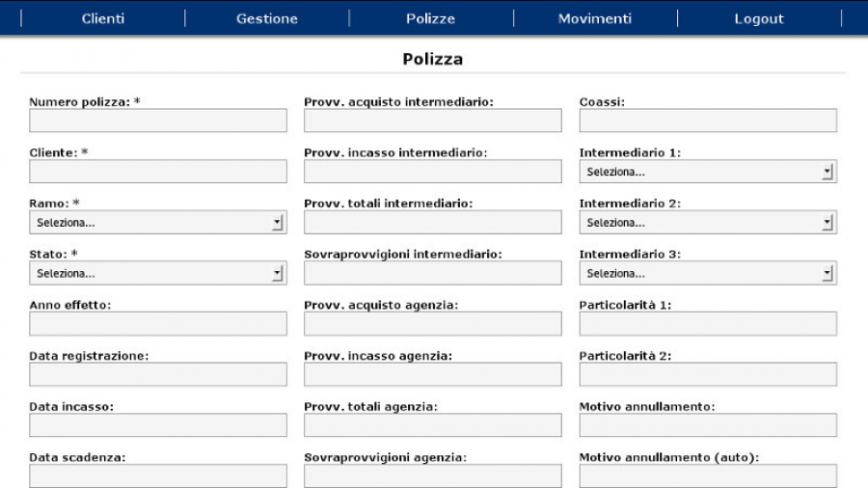Focus the Provv. acquisto intermediario field
Screen dimensions: 868x488
(x=433, y=121)
